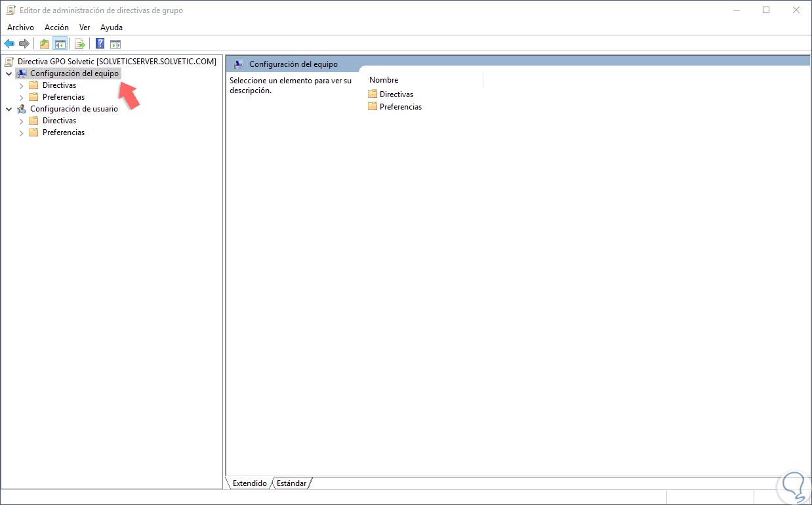Viewport: 812px width, 505px height.
Task: Click the user icon of Configuración de usuario
Action: tap(22, 109)
